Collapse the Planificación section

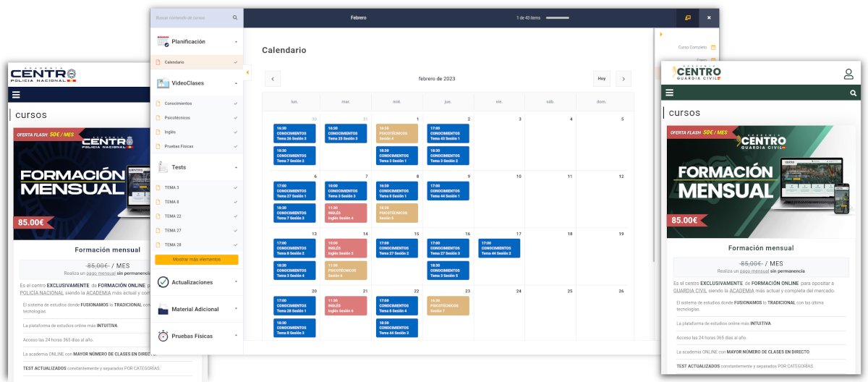point(236,42)
